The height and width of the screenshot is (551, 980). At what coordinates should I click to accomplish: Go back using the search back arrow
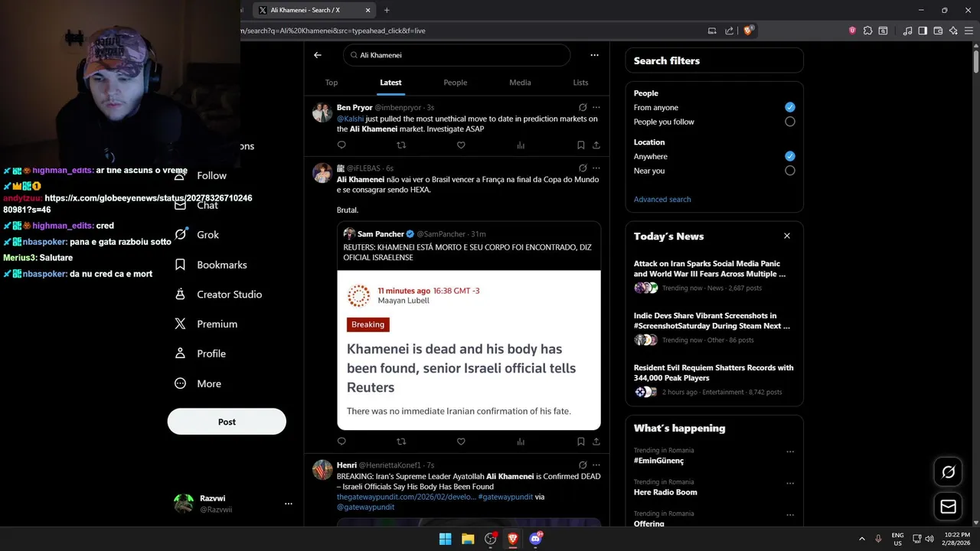[x=318, y=55]
